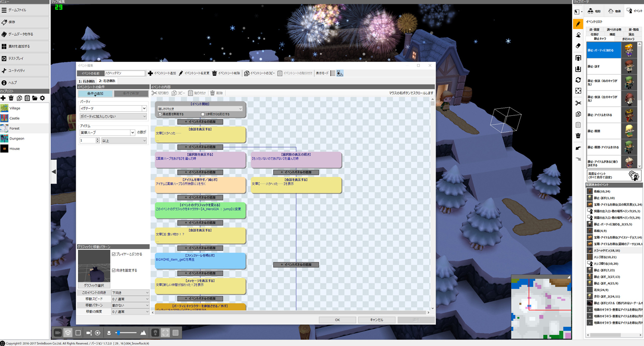Open the 移動の頻度 dropdown
This screenshot has width=644, height=346.
coord(130,312)
